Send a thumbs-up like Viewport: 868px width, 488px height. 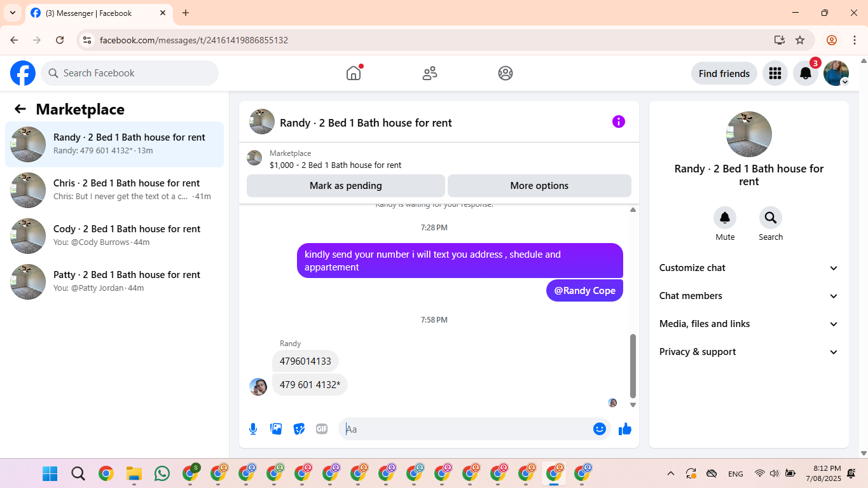tap(625, 429)
